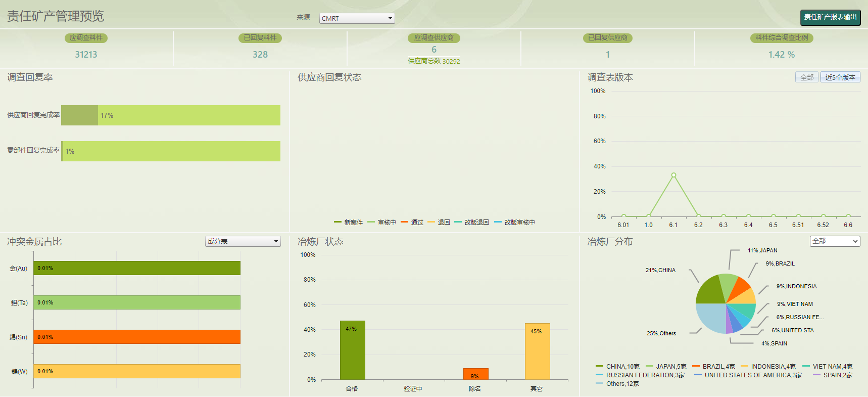Viewport: 868px width, 397px height.
Task: Click the 应调查料件 label
Action: click(86, 37)
